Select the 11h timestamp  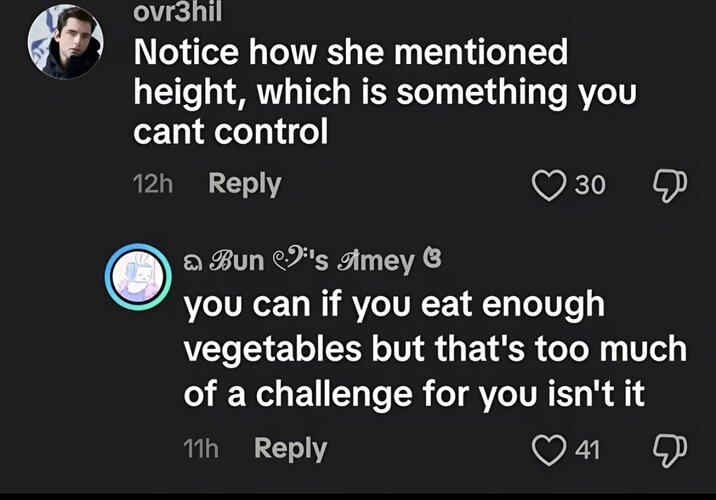201,449
